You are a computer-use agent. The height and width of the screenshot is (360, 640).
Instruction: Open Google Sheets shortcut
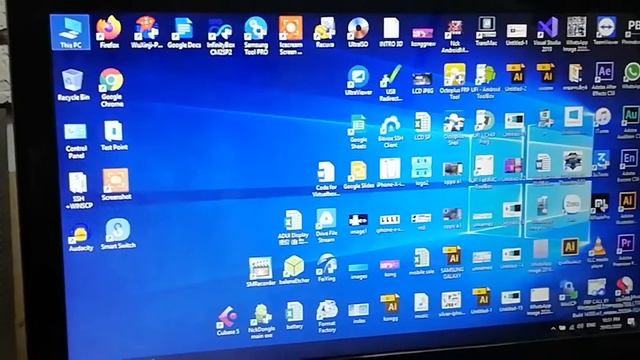(358, 132)
